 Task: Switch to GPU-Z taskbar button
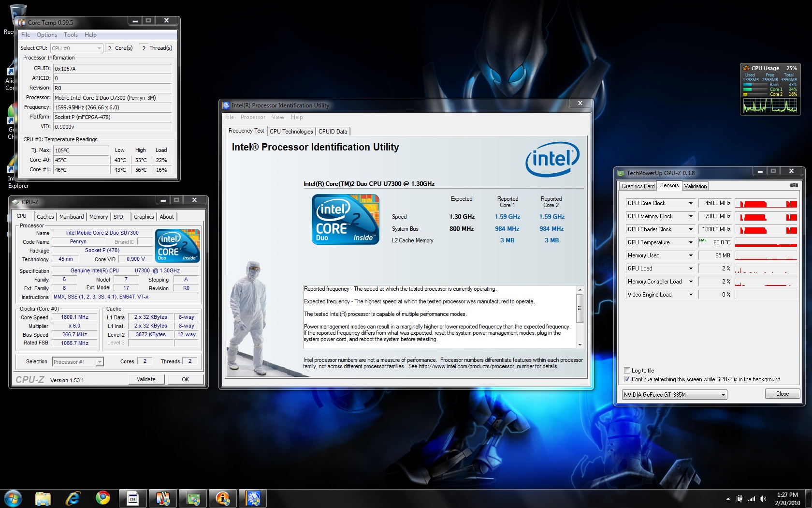click(193, 498)
